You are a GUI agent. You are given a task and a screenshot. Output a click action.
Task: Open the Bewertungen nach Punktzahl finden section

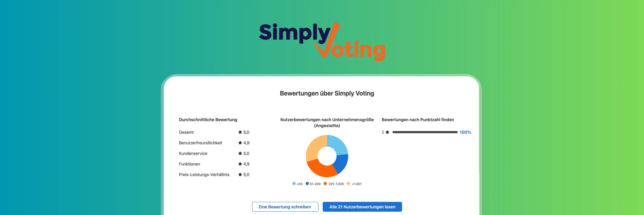tap(418, 120)
